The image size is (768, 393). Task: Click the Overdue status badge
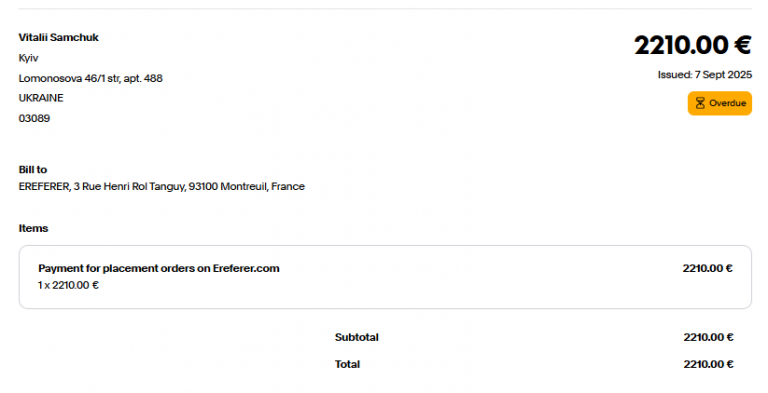[720, 103]
